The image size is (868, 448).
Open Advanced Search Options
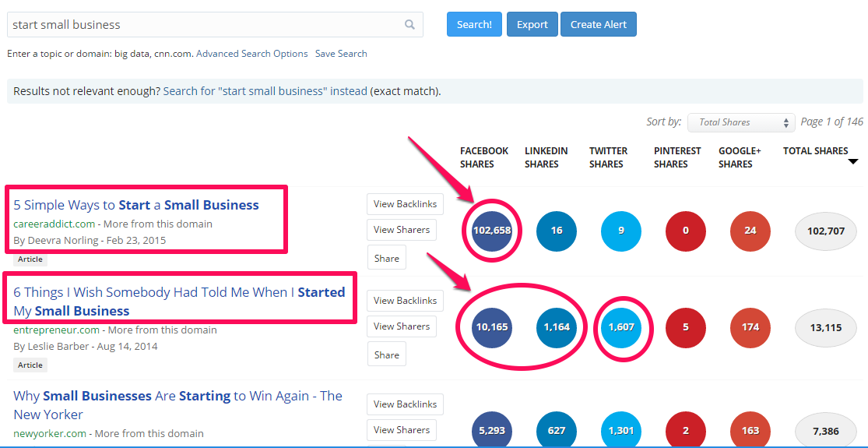[252, 54]
